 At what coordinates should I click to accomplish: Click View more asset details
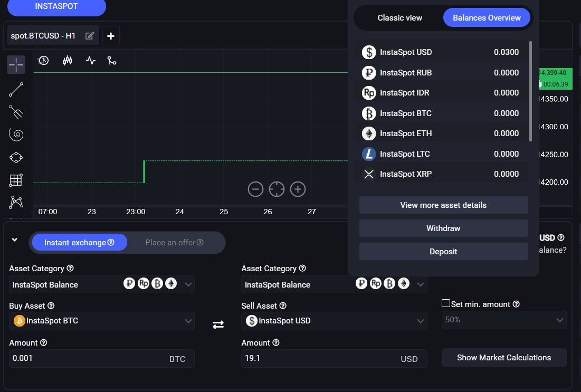point(443,205)
